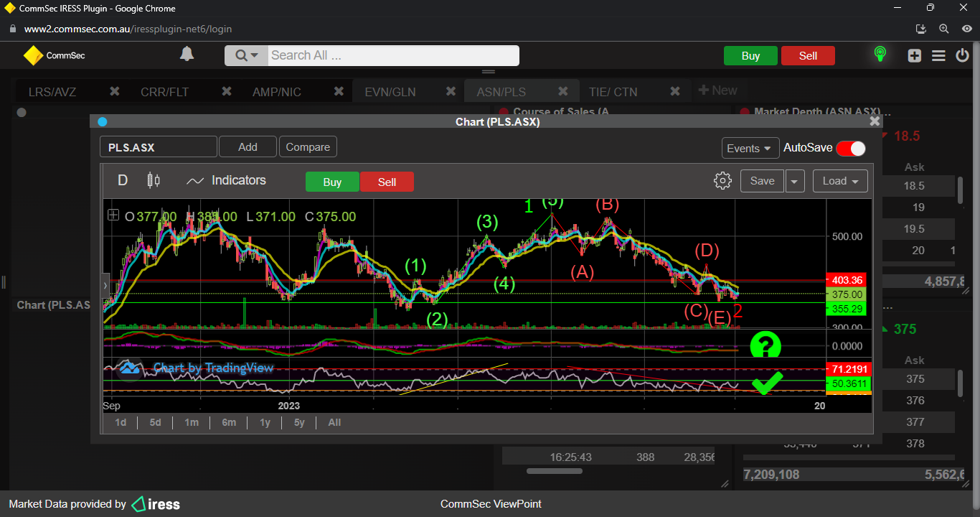Image resolution: width=980 pixels, height=517 pixels.
Task: Open the Events dropdown
Action: pyautogui.click(x=750, y=148)
